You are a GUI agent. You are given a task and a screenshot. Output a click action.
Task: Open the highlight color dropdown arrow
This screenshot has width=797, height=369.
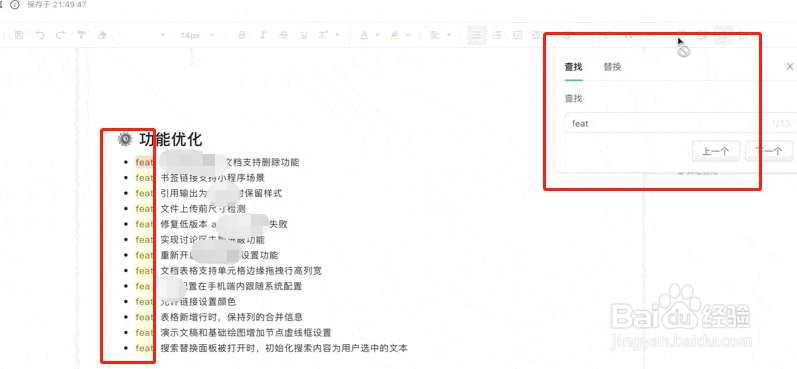[x=408, y=35]
